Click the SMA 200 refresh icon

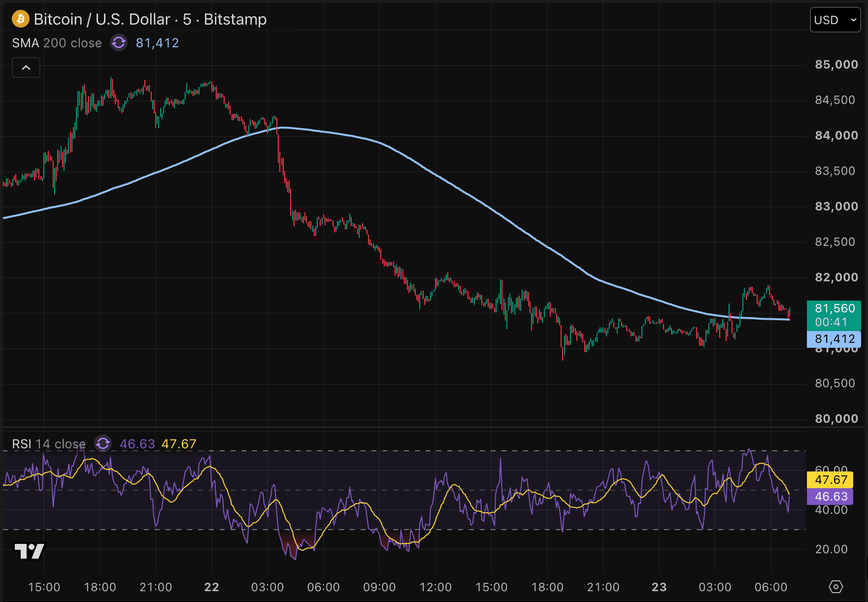[x=119, y=43]
